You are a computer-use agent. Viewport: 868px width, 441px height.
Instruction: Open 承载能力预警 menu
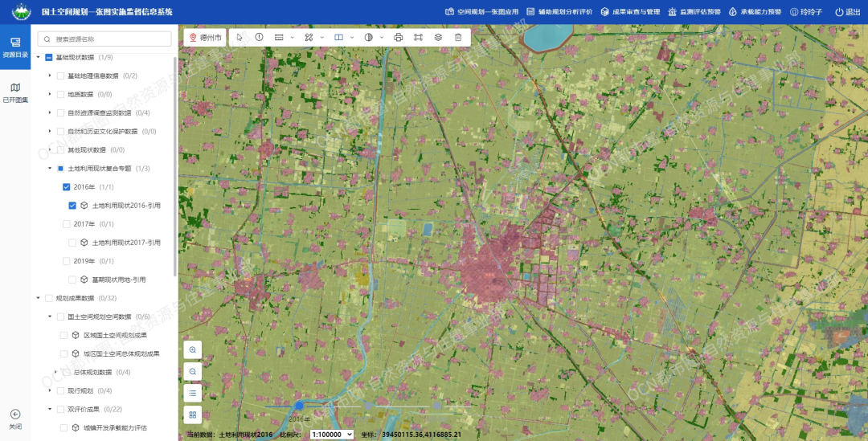click(x=755, y=11)
